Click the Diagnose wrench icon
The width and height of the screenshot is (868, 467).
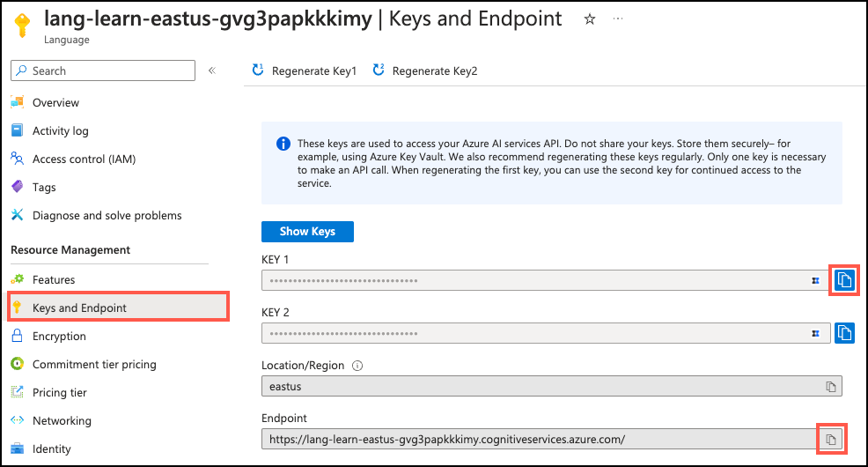[17, 215]
